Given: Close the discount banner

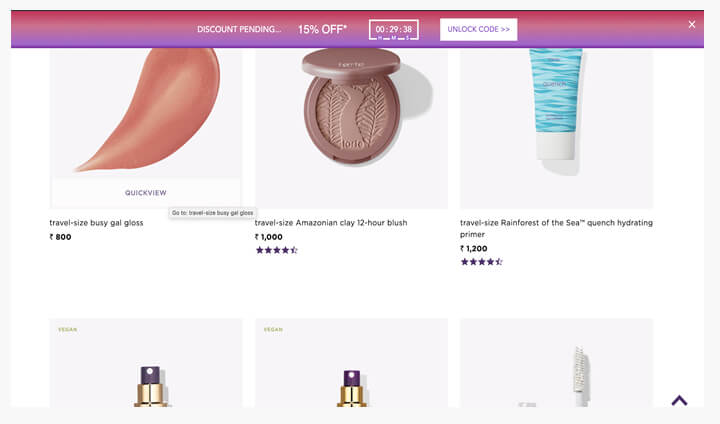Looking at the screenshot, I should pos(691,24).
